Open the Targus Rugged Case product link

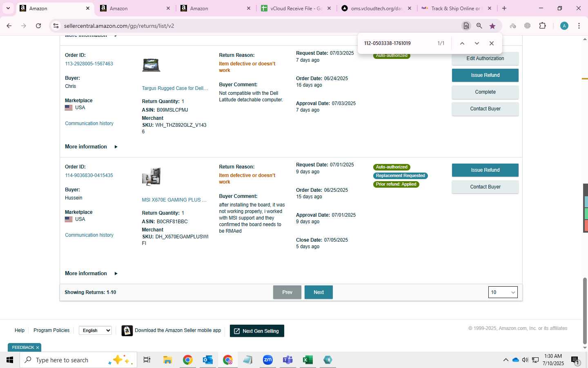[x=175, y=88]
